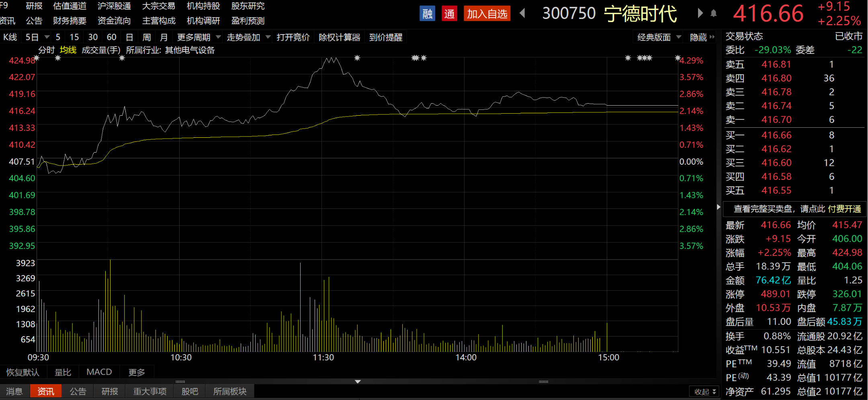Switch to the 公告 bottom tab

[x=78, y=391]
